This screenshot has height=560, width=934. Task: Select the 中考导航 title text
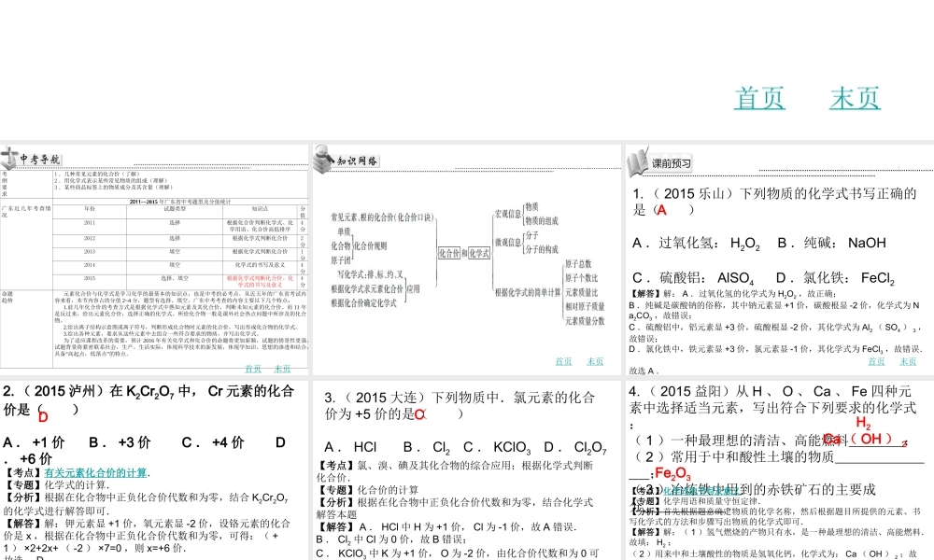point(40,160)
